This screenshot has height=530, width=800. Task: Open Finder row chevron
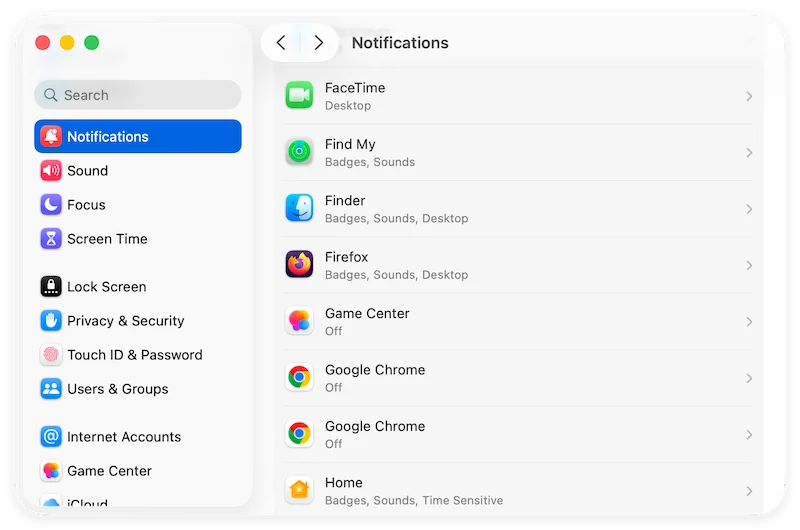[748, 209]
